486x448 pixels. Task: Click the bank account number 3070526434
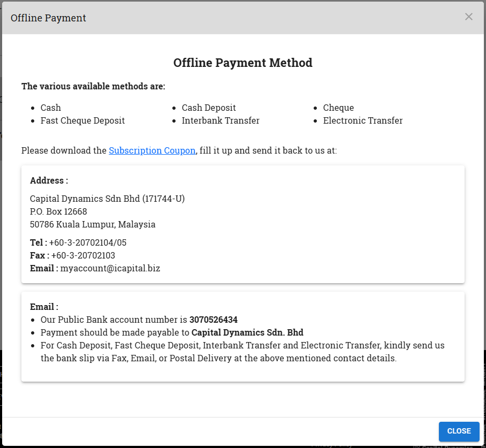coord(214,320)
